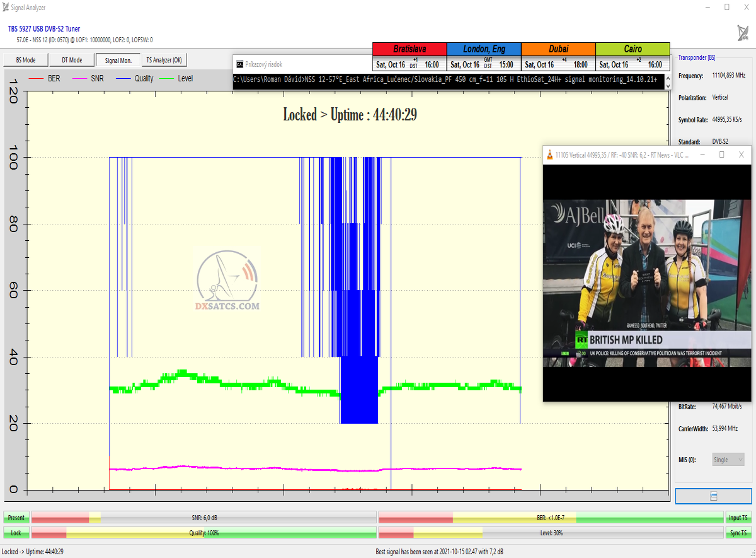Switch to Signal Mon. tab
Image resolution: width=756 pixels, height=558 pixels.
tap(118, 61)
